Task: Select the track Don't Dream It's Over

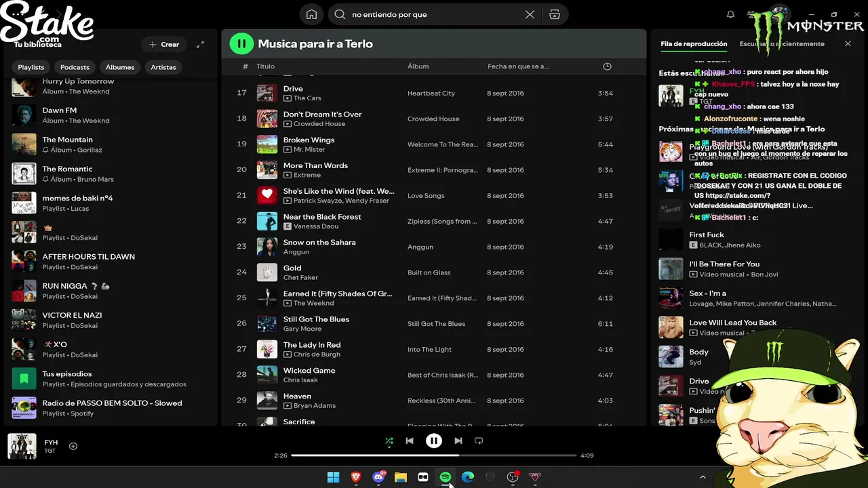Action: coord(433,119)
